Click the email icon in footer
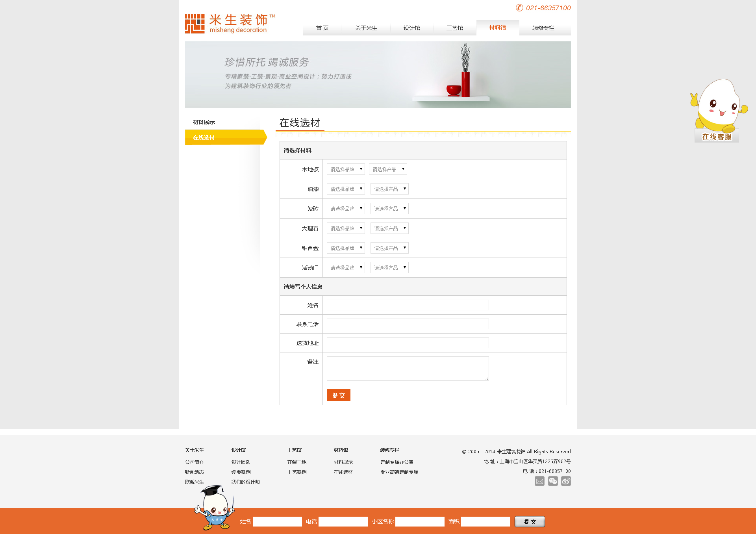Screen dimensions: 756x534 coord(539,481)
